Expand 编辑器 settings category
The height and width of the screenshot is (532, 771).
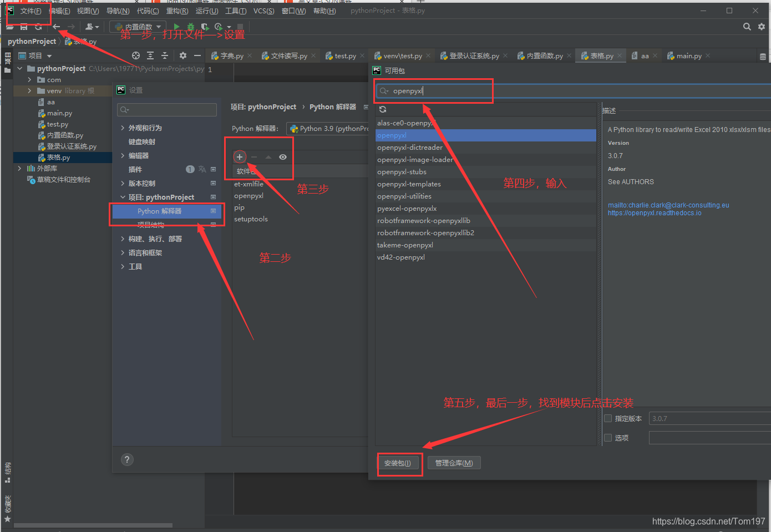[x=123, y=155]
